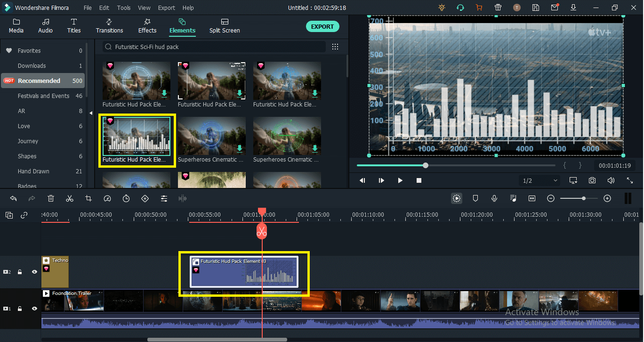
Task: Collapse the category sidebar arrow
Action: click(91, 113)
